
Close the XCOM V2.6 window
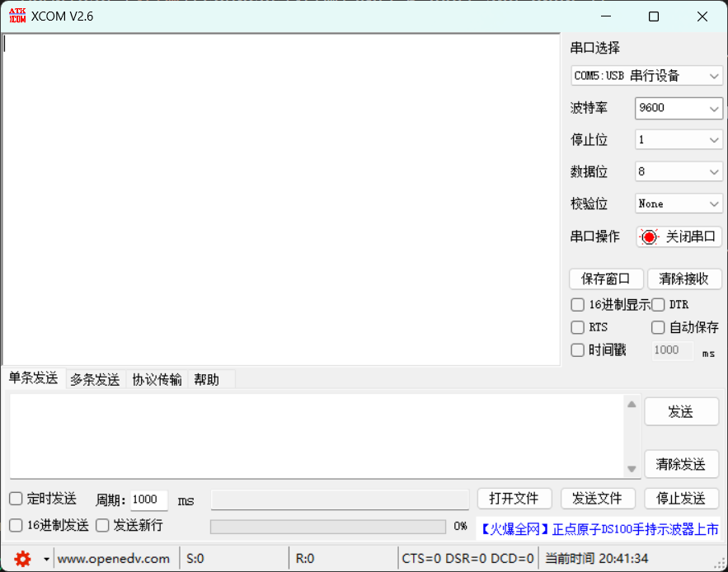pyautogui.click(x=702, y=16)
